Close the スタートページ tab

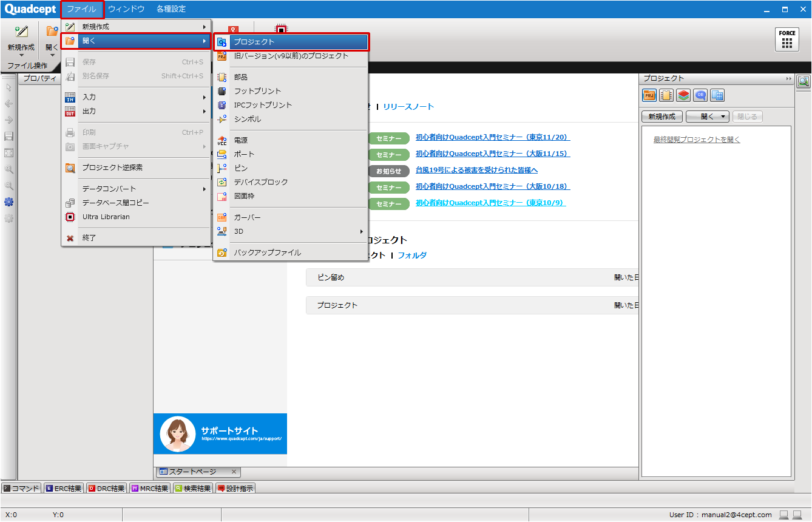(234, 472)
